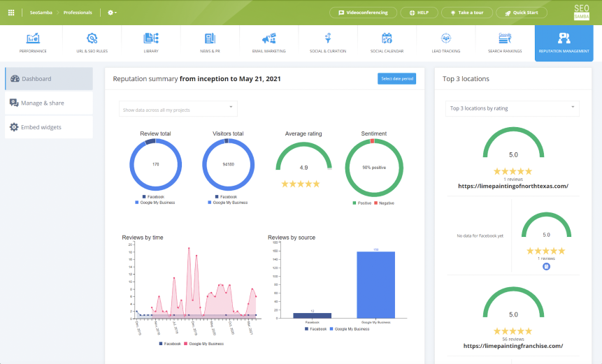
Task: Open the Performance module icon
Action: (33, 38)
